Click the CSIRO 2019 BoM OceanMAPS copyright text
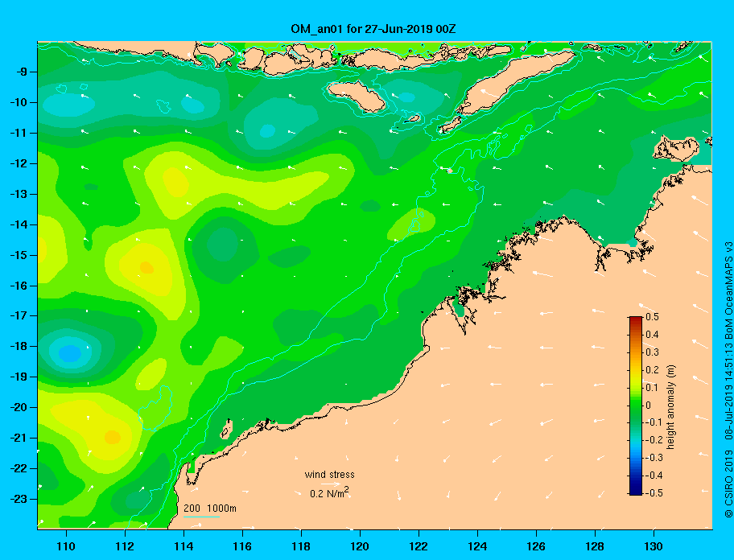The width and height of the screenshot is (734, 560). click(x=728, y=380)
